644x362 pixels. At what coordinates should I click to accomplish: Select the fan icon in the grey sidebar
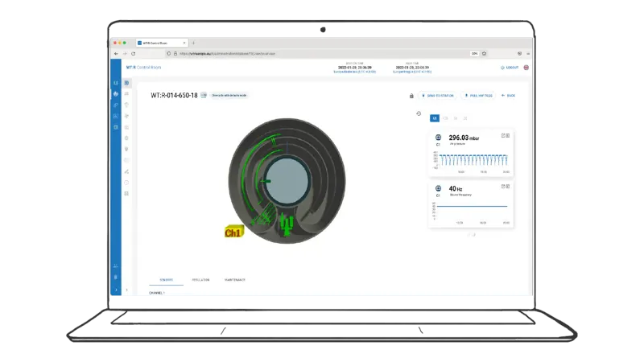click(126, 116)
